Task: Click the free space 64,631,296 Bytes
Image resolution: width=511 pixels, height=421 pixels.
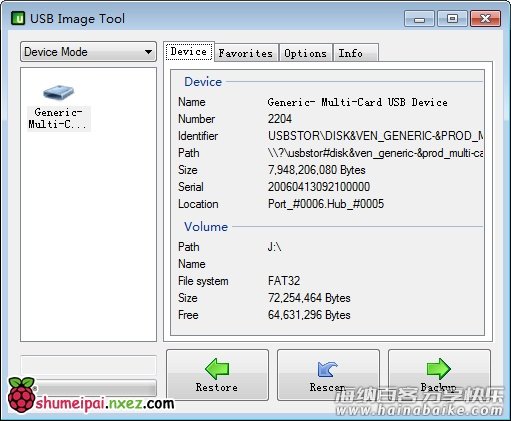Action: click(309, 315)
